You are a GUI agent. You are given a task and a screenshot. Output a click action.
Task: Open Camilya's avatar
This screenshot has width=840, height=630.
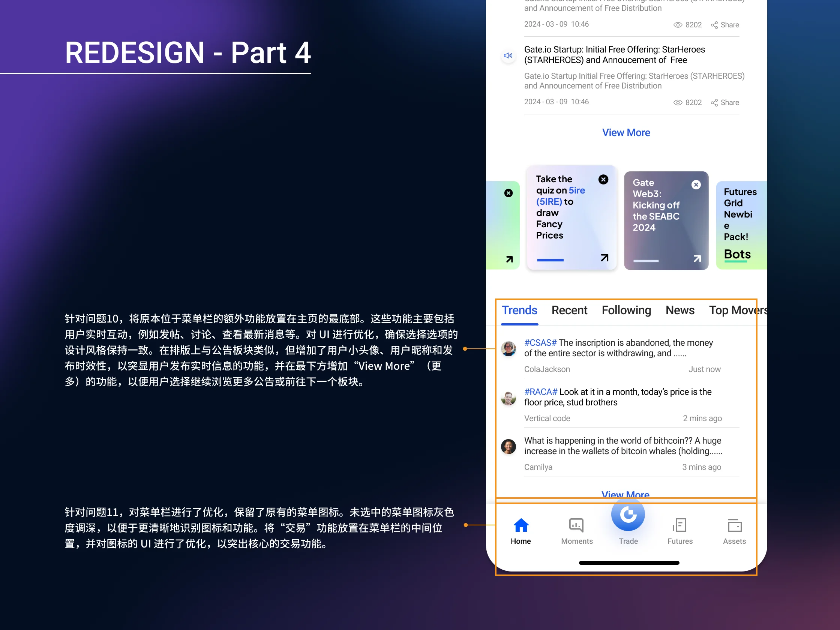pos(508,447)
